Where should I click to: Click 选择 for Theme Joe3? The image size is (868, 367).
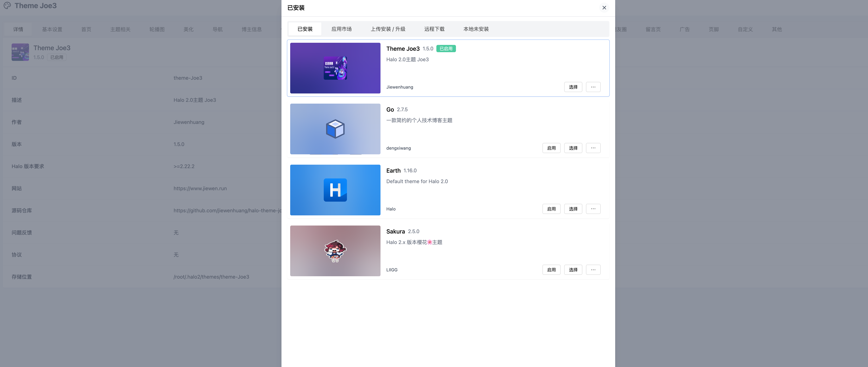pos(573,87)
